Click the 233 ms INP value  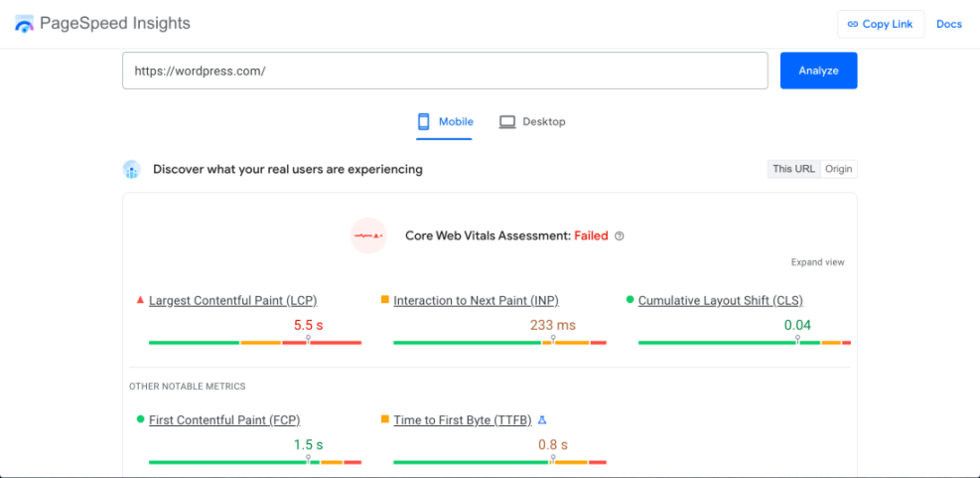(x=553, y=325)
